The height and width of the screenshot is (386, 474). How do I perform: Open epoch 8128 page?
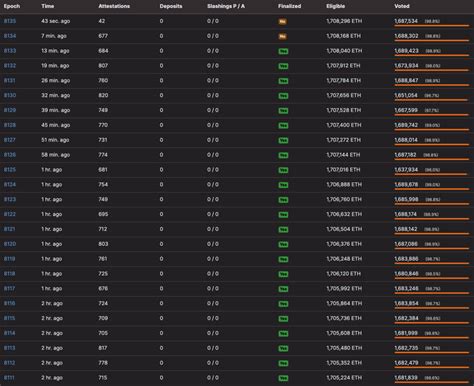click(x=10, y=125)
